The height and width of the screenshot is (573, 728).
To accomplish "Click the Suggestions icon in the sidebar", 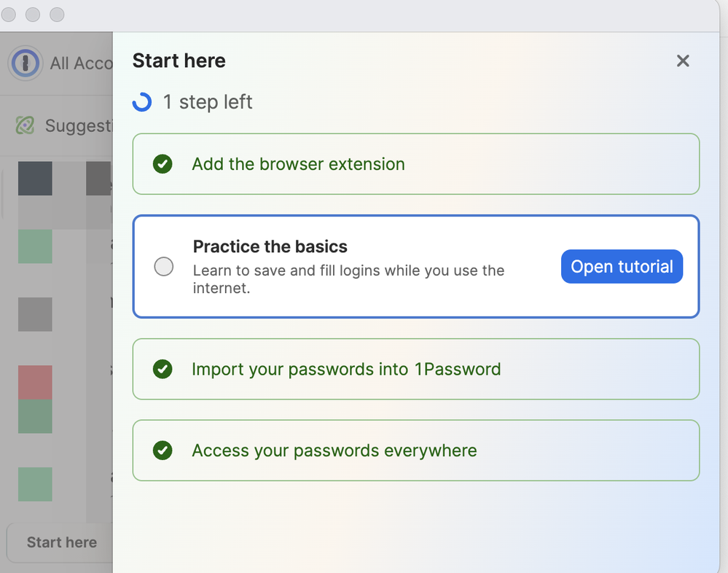I will [x=25, y=125].
